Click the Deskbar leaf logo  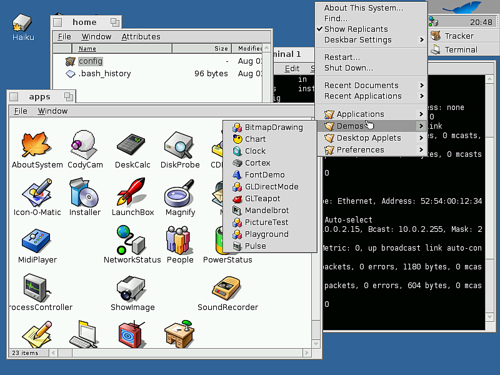click(462, 7)
